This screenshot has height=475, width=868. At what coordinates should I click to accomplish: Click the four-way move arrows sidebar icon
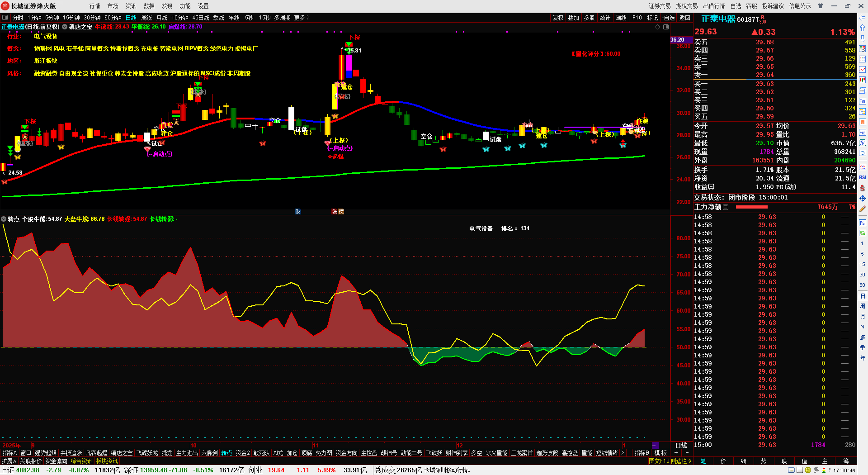click(x=863, y=198)
